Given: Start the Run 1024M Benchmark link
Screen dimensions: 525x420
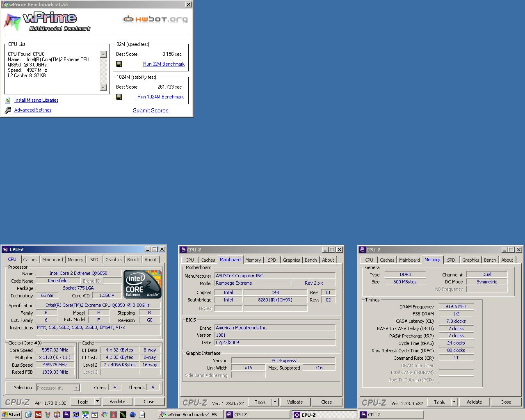Looking at the screenshot, I should click(x=160, y=97).
